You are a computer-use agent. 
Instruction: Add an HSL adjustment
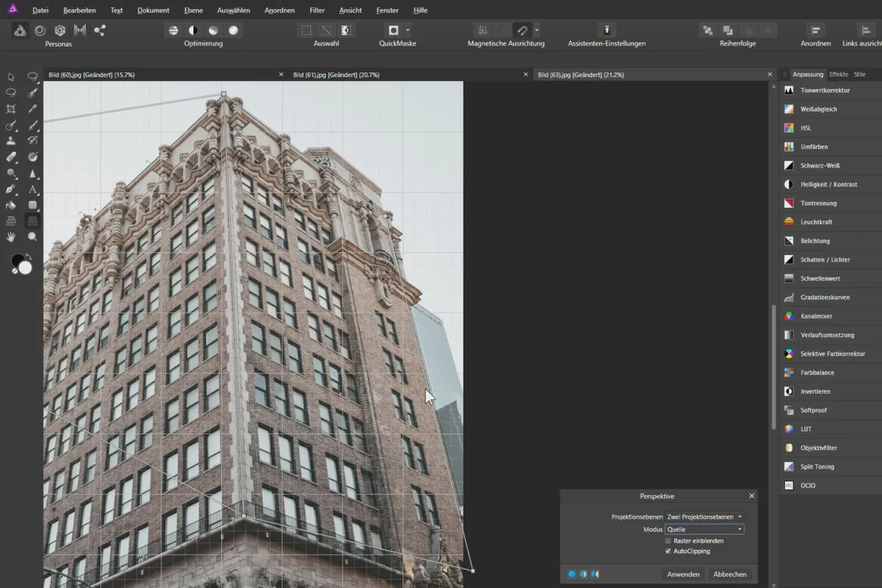[831, 128]
